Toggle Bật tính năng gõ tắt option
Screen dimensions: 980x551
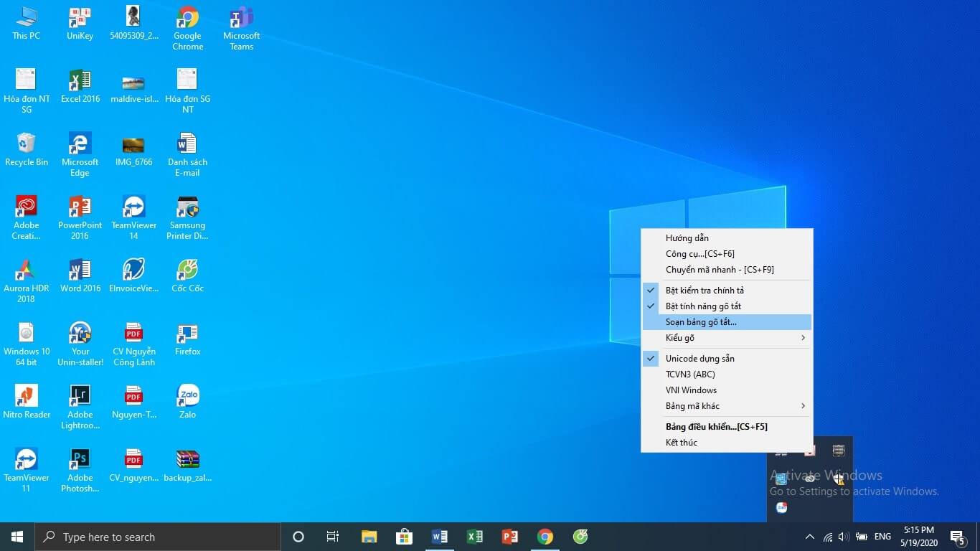click(727, 306)
